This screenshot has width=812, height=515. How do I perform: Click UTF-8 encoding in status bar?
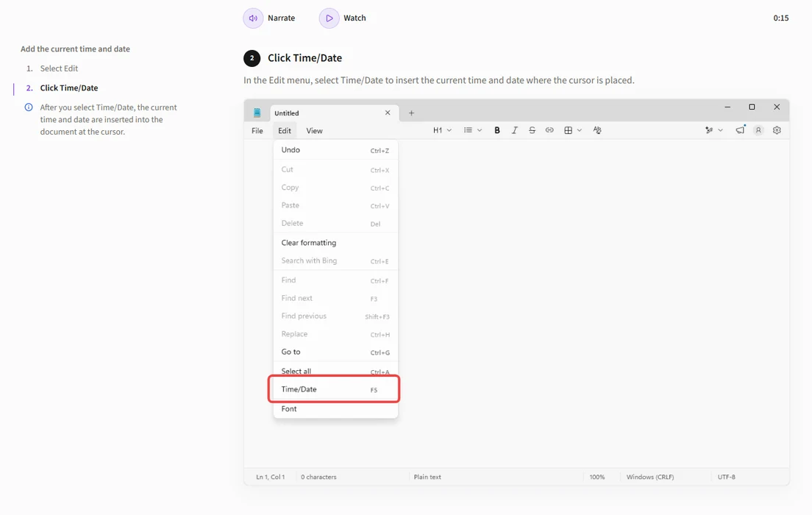(x=726, y=477)
